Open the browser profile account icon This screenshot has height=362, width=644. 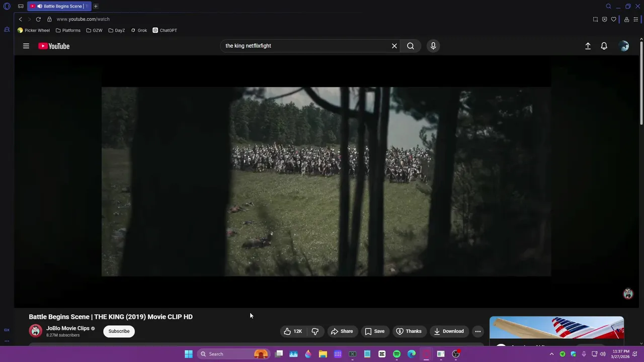point(626,20)
